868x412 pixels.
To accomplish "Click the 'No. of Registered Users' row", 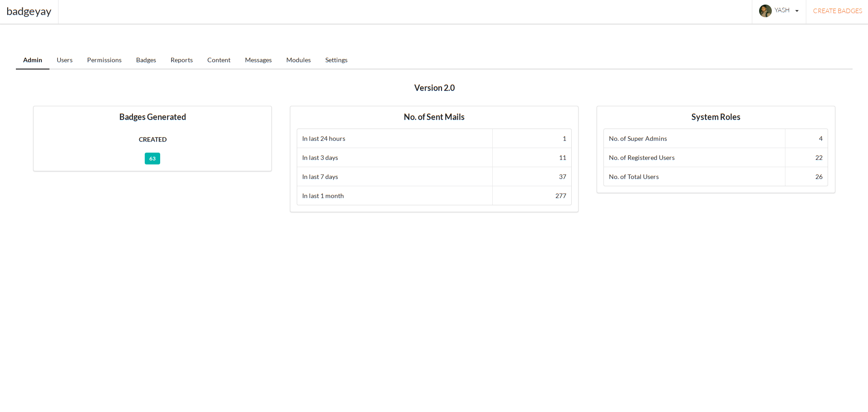I will [x=716, y=158].
